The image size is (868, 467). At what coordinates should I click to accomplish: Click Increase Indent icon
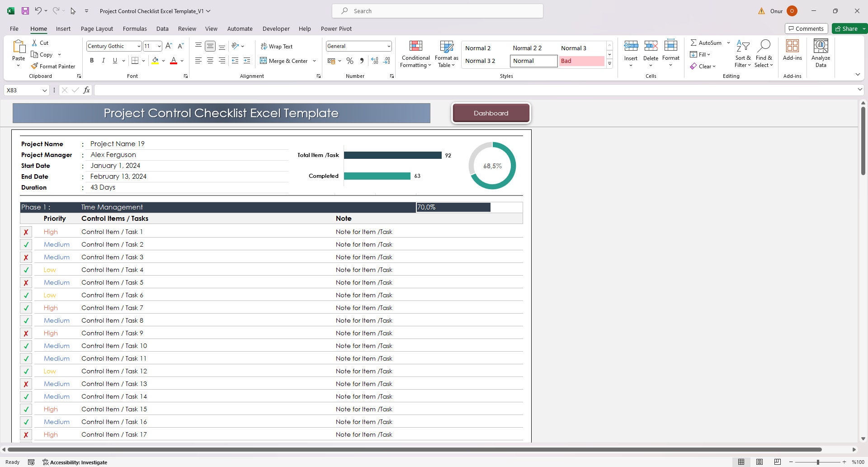(246, 61)
